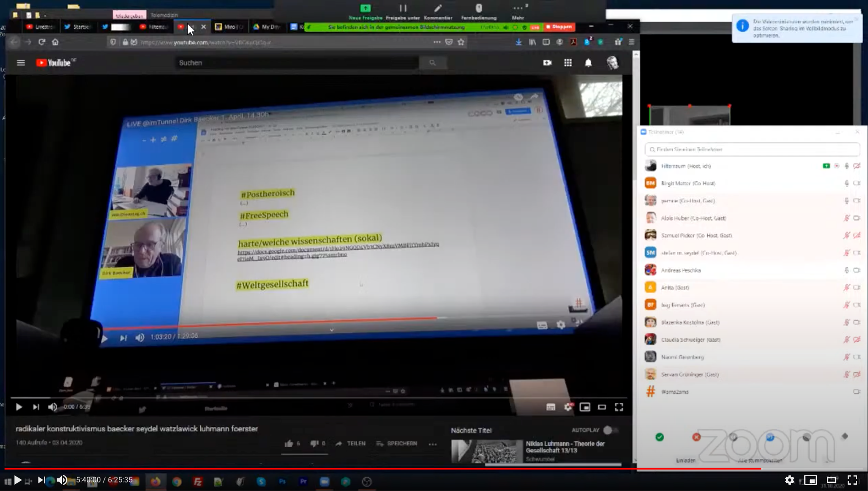
Task: Bookmark page with star icon
Action: point(461,42)
